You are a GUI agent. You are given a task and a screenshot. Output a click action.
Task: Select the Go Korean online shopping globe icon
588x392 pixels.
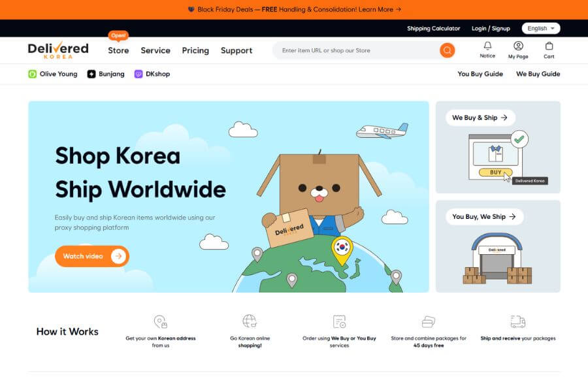tap(250, 321)
